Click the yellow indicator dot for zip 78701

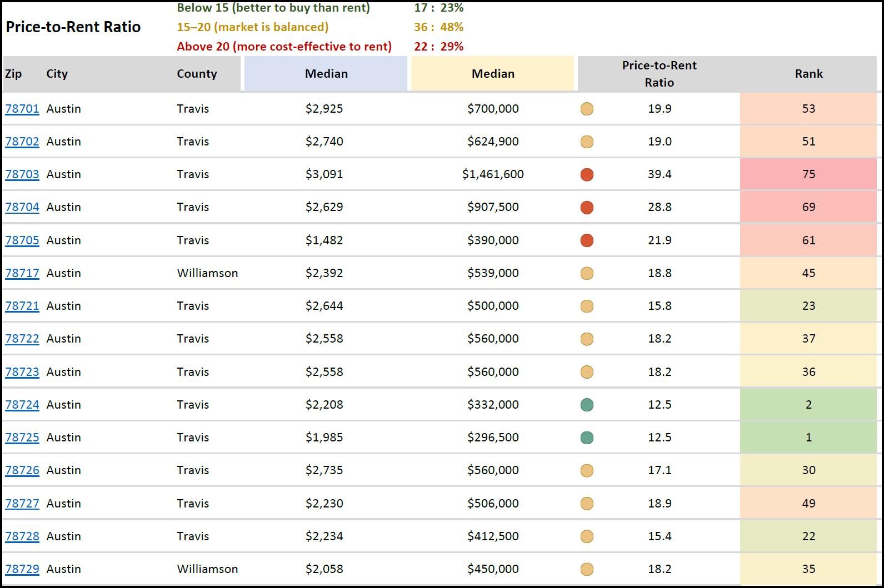587,109
